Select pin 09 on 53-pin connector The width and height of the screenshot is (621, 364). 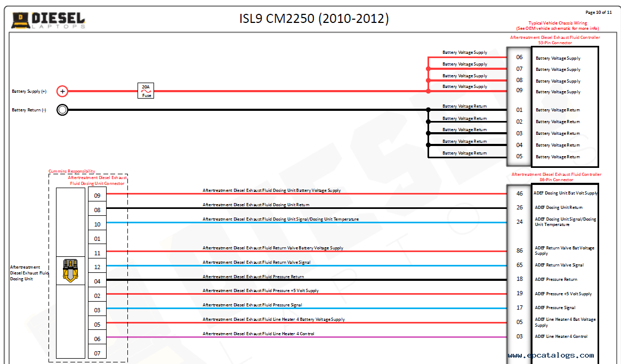(x=519, y=90)
